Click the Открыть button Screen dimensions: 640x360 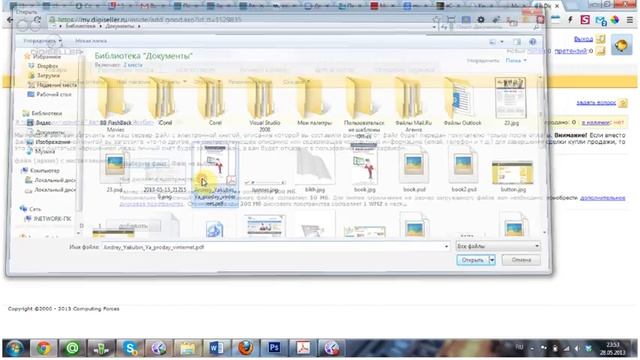tap(472, 260)
